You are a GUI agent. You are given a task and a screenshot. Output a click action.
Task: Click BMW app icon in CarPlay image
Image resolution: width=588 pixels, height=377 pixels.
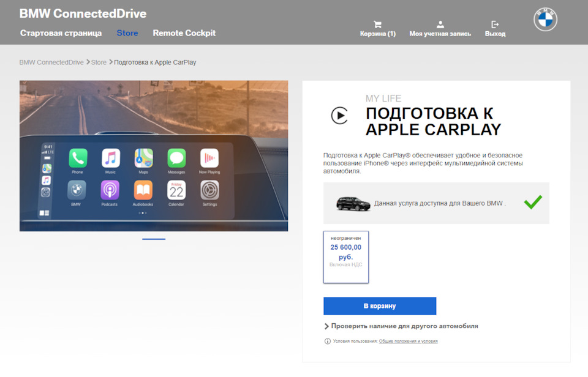point(77,190)
